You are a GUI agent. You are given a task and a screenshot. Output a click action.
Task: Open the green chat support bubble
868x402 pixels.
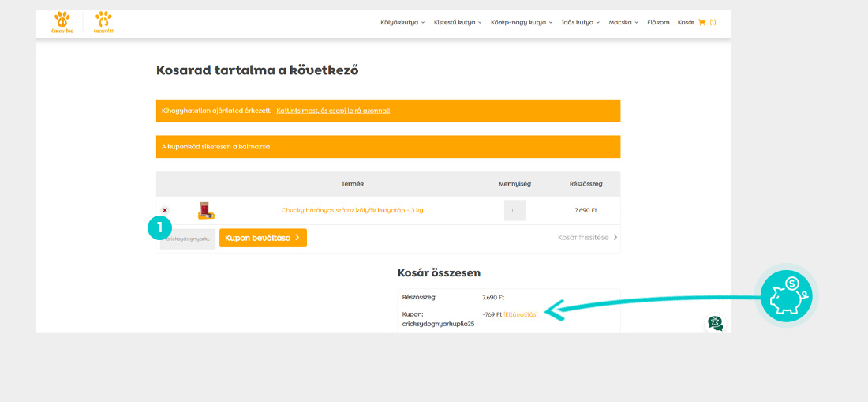pos(716,323)
